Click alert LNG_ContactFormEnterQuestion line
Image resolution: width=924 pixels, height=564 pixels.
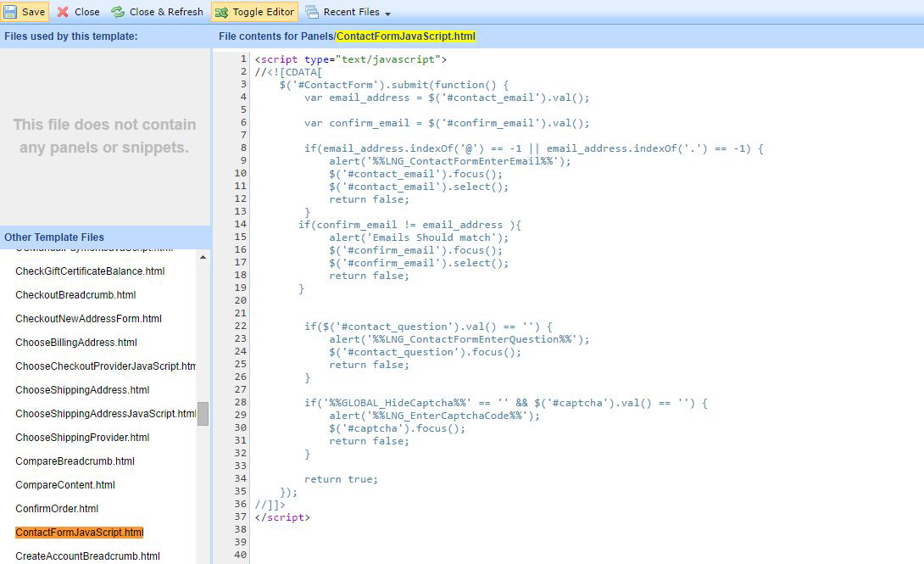coord(459,339)
